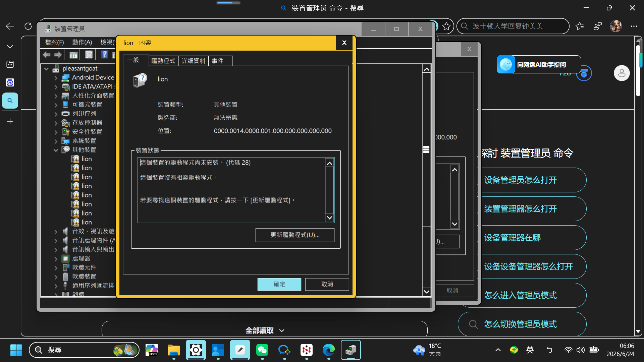Select the 一般 tab

(x=136, y=60)
